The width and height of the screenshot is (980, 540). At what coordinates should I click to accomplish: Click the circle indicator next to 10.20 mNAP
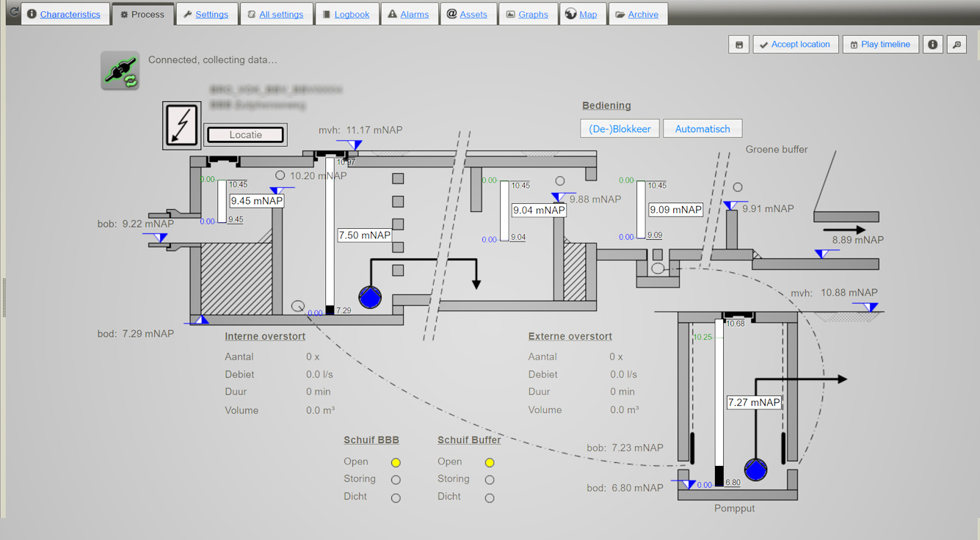(x=280, y=175)
